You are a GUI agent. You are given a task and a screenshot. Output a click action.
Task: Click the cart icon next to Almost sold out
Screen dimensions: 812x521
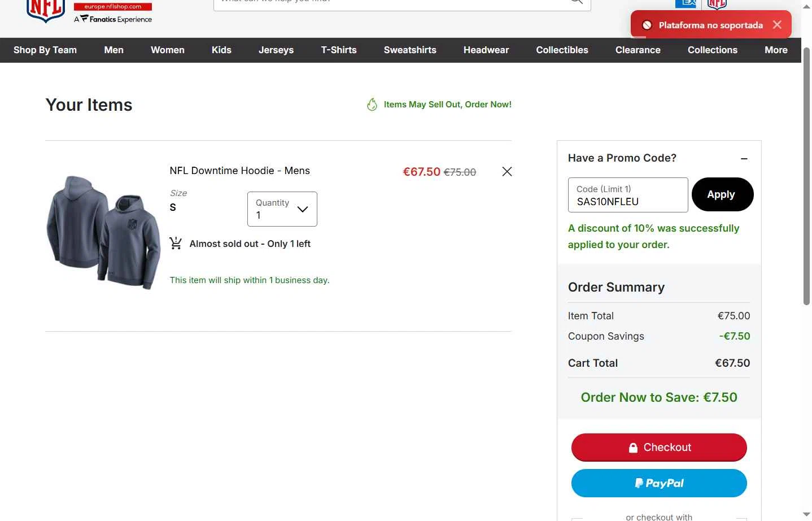point(176,244)
